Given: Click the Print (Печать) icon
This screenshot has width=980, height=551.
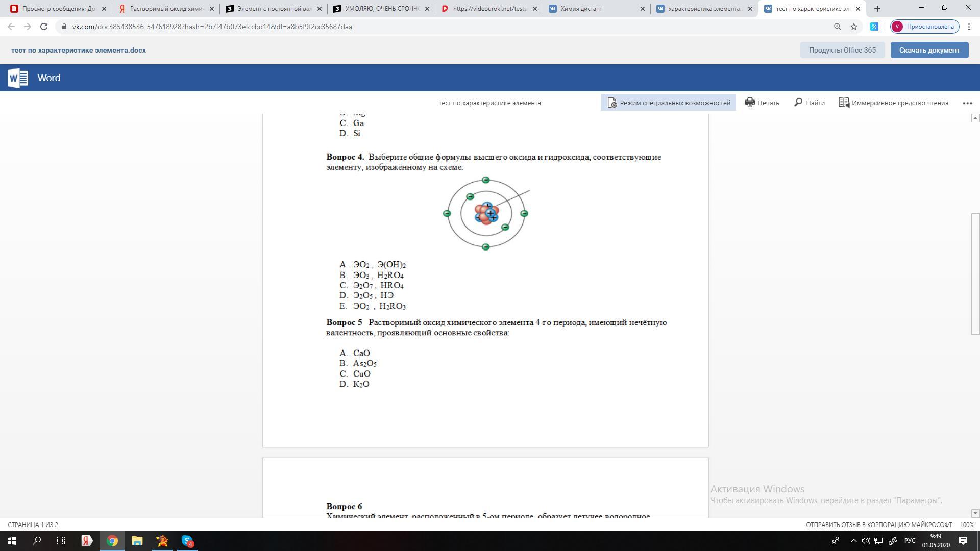Looking at the screenshot, I should click(x=749, y=103).
